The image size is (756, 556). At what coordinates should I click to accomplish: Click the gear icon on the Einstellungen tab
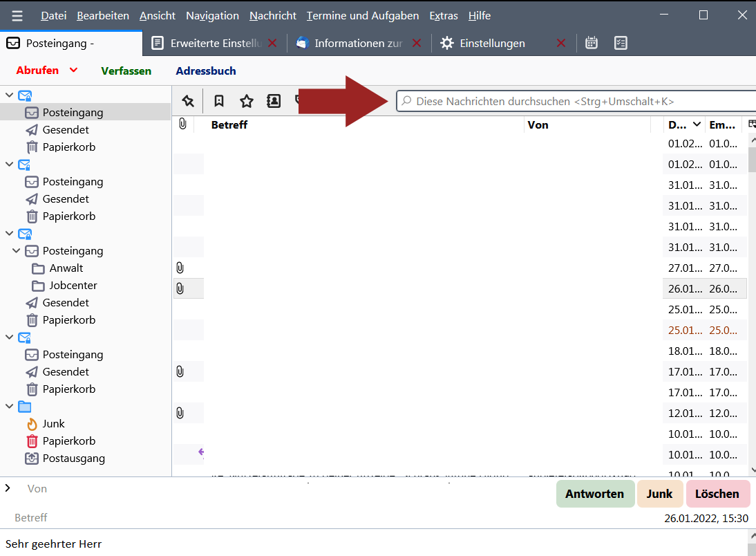447,43
